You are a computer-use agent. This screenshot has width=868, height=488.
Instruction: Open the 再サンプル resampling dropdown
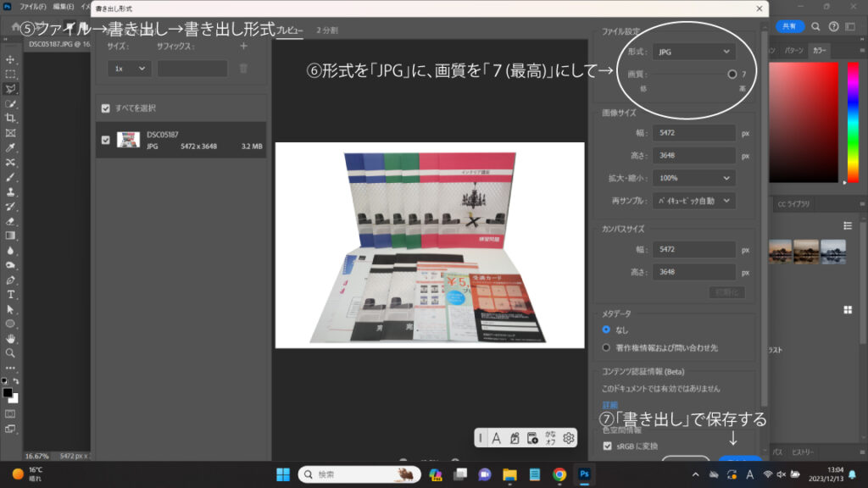pos(693,201)
